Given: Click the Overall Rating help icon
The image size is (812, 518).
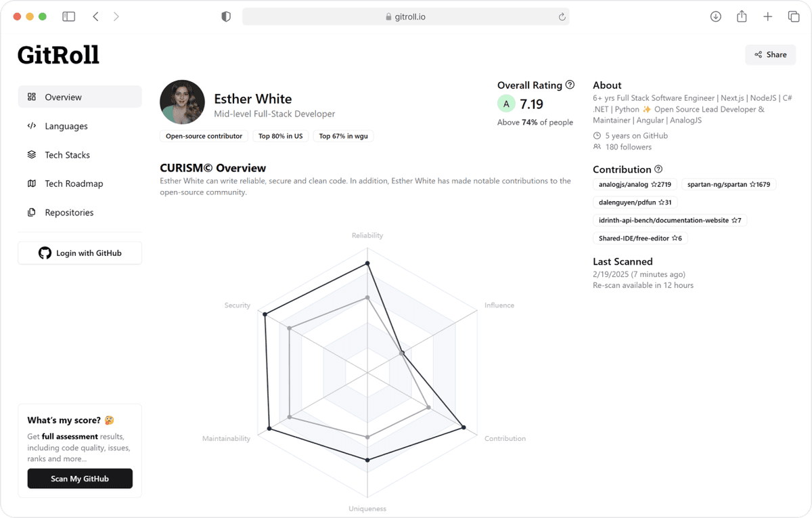Looking at the screenshot, I should click(x=570, y=85).
